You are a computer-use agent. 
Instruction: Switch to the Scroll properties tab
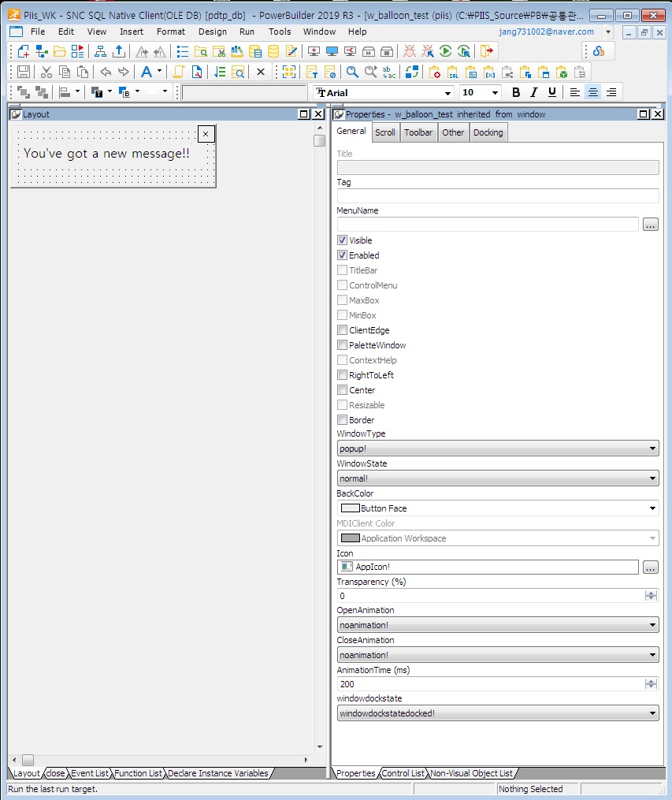point(385,132)
